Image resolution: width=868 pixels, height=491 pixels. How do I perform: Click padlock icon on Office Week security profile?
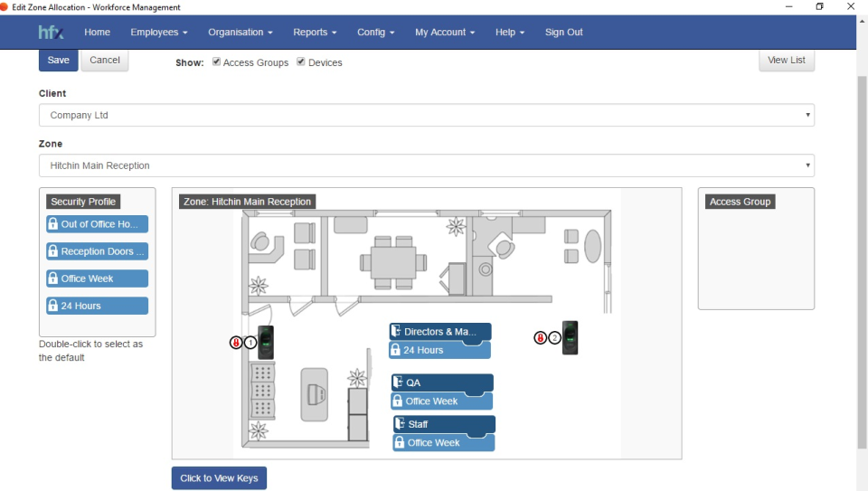tap(53, 279)
